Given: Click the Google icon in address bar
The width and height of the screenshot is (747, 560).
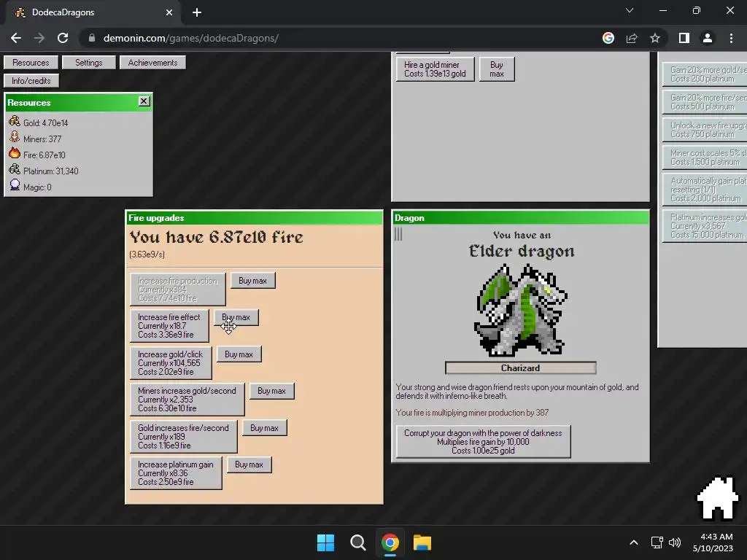Looking at the screenshot, I should [608, 38].
